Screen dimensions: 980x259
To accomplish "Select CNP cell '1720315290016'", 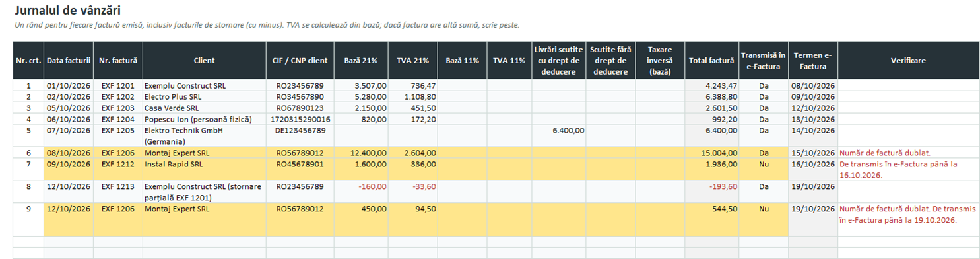I will tap(300, 119).
